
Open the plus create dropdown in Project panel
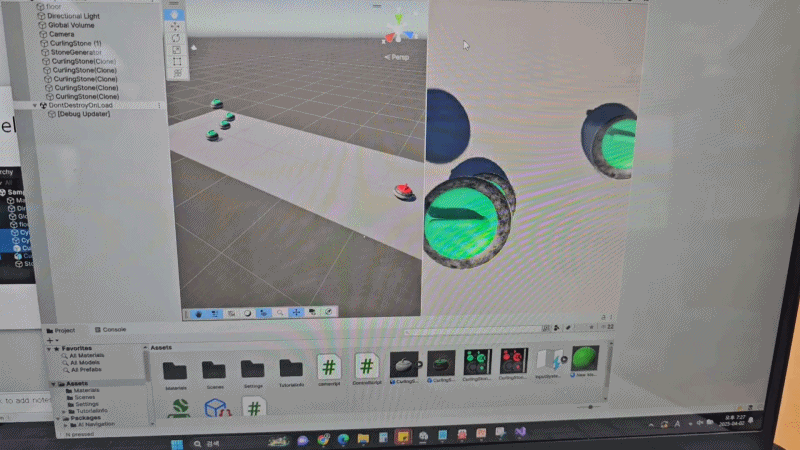[x=52, y=340]
